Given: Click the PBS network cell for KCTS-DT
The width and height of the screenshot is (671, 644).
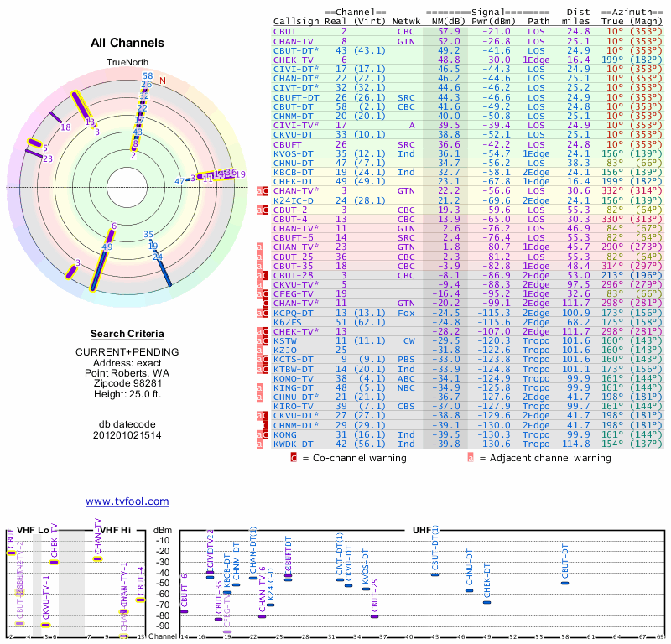Looking at the screenshot, I should (406, 360).
